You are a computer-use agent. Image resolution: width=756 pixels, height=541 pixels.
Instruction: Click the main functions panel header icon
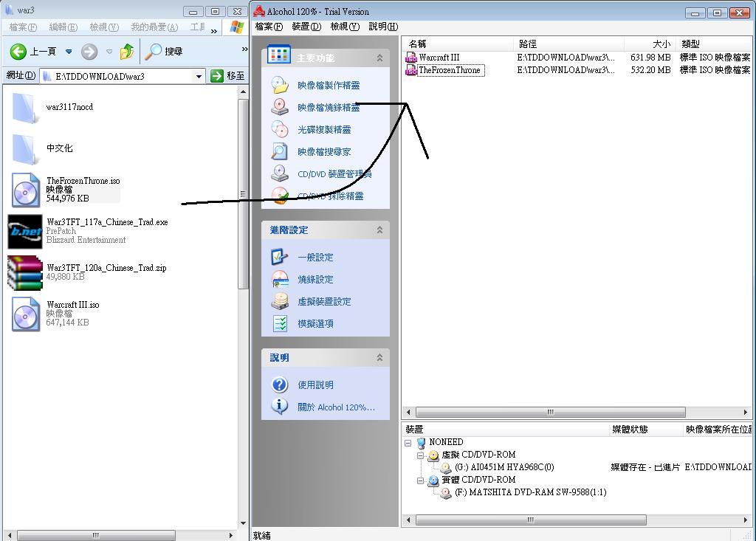pyautogui.click(x=278, y=55)
